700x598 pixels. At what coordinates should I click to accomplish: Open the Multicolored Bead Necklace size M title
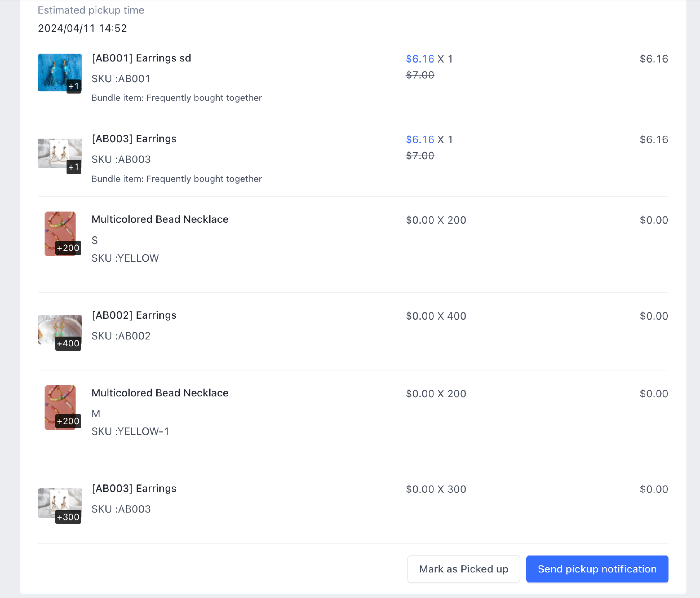point(160,393)
